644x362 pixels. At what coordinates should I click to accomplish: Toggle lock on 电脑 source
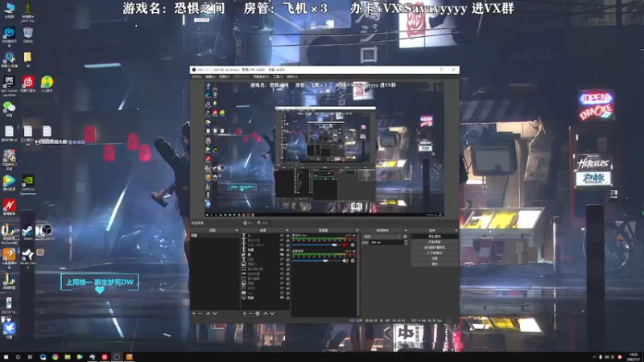coord(288,297)
